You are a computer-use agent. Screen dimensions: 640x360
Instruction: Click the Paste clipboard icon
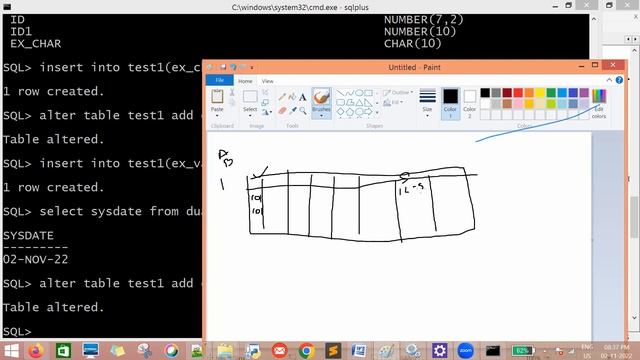coord(217,97)
